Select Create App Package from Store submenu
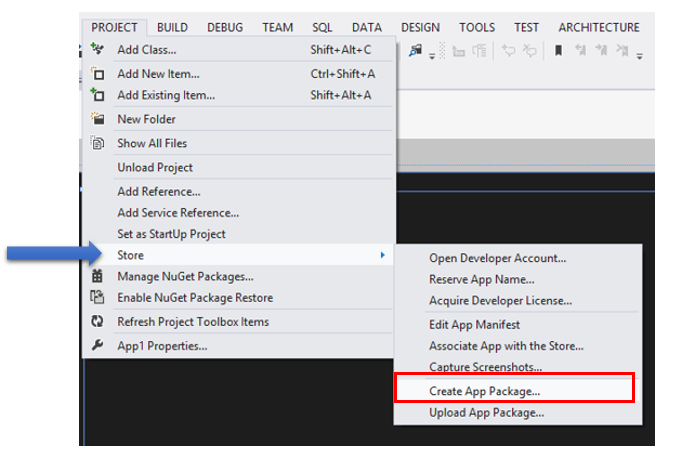Screen dimensions: 687x457 coord(484,391)
